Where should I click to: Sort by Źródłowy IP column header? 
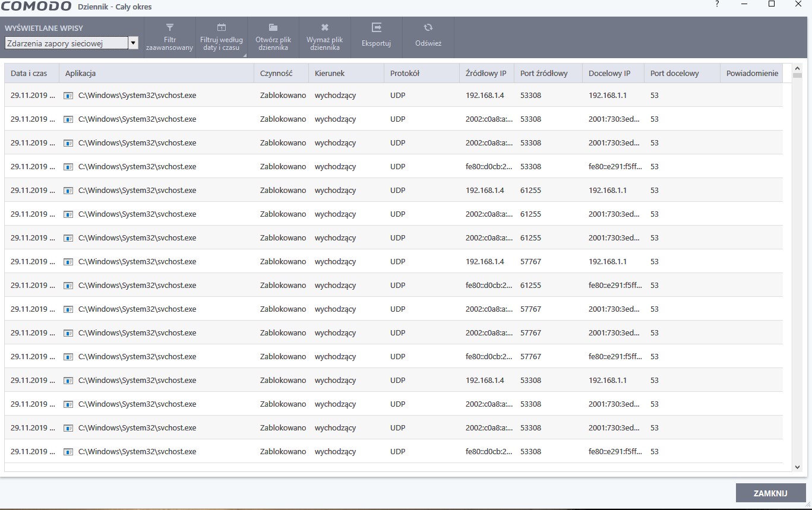[486, 74]
